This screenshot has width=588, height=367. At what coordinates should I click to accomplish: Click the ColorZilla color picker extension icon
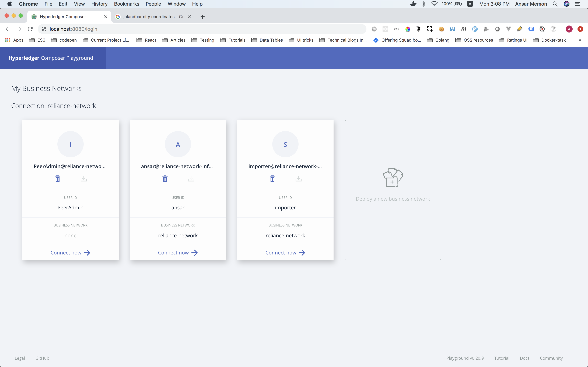(408, 29)
